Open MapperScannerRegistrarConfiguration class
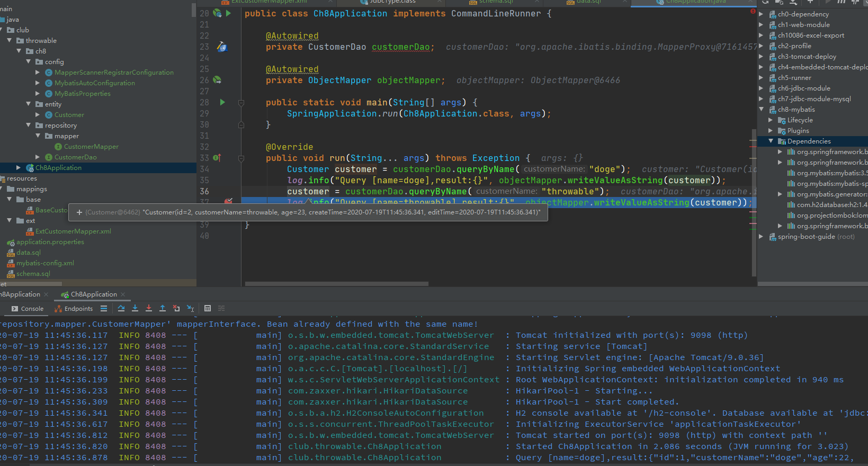Image resolution: width=868 pixels, height=466 pixels. click(114, 73)
